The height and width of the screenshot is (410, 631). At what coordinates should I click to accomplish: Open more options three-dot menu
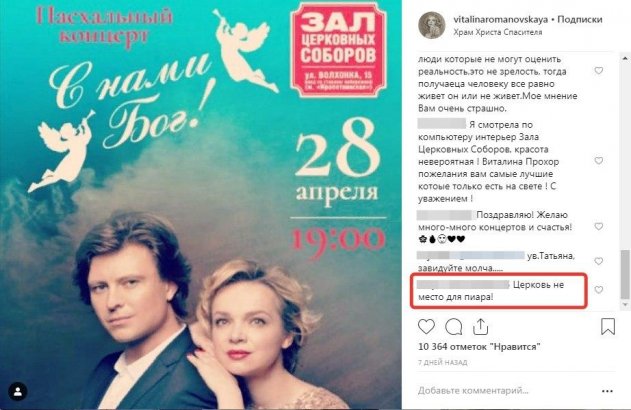tap(607, 391)
